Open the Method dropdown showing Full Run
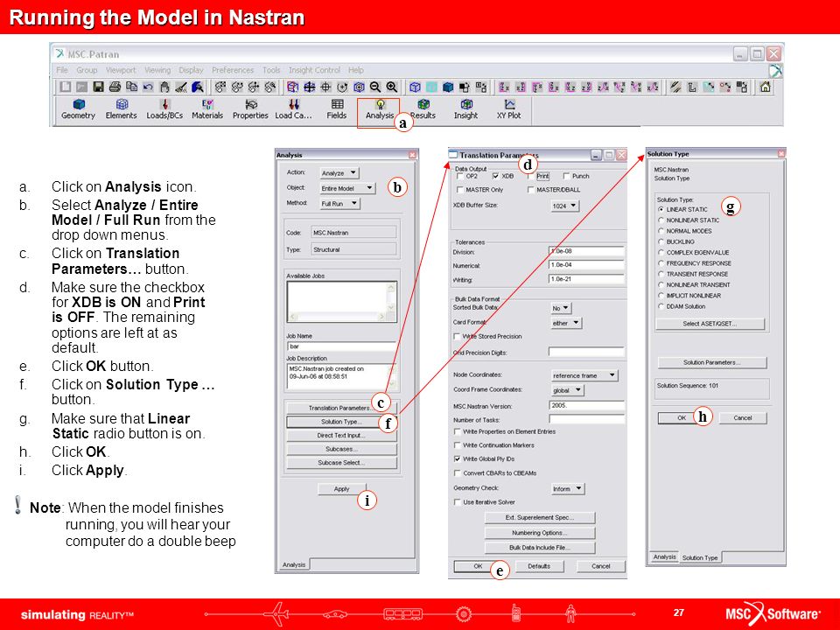 [x=339, y=204]
